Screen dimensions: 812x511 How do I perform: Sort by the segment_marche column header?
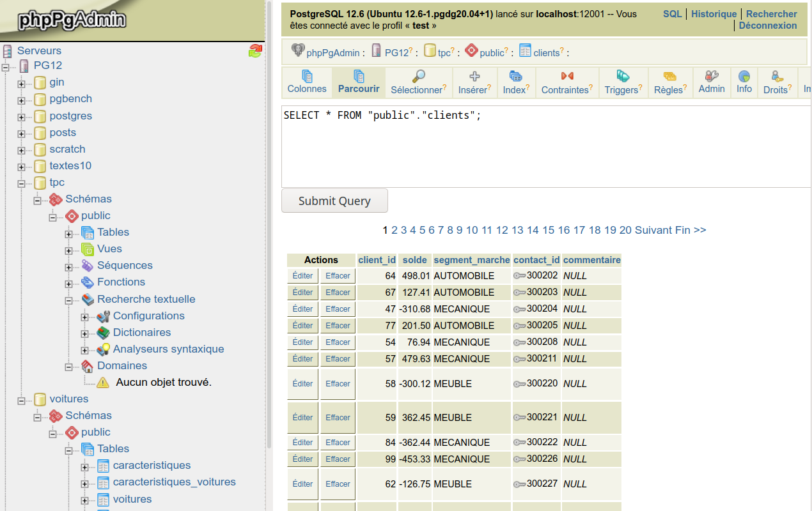(x=472, y=260)
